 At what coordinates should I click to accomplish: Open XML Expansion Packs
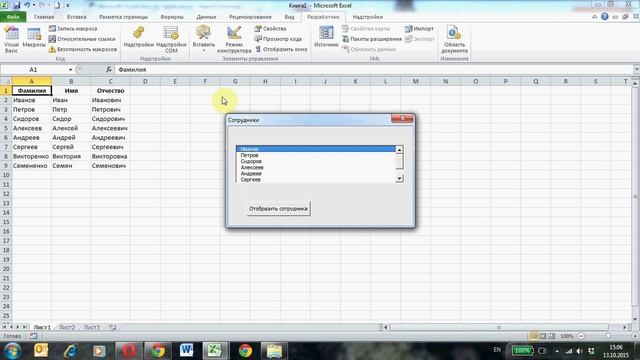tap(372, 39)
